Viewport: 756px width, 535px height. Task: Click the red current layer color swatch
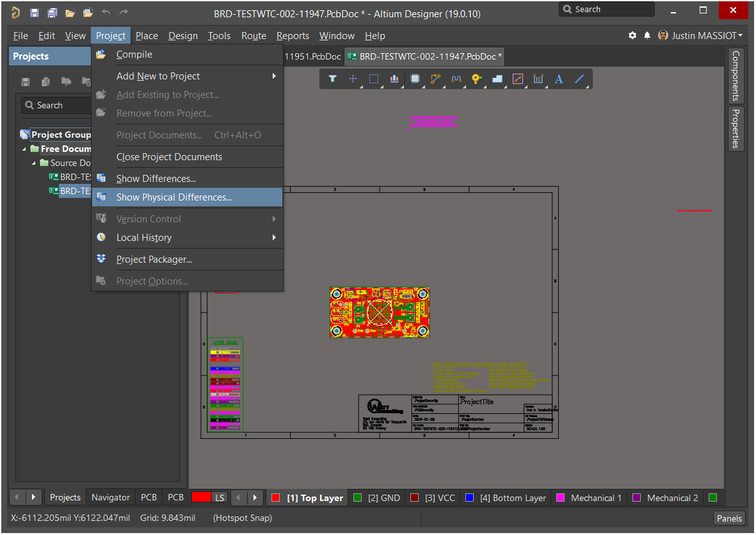[x=202, y=497]
